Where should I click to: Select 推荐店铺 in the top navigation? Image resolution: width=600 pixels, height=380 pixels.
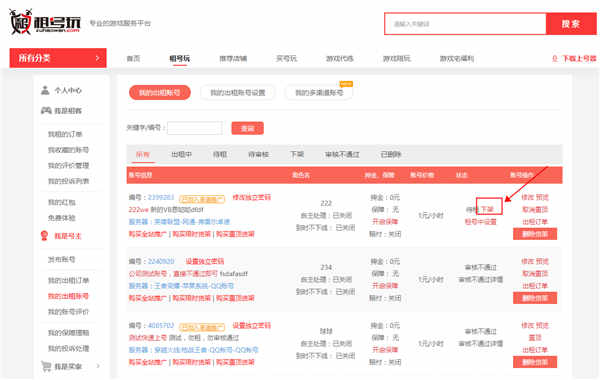pos(233,59)
